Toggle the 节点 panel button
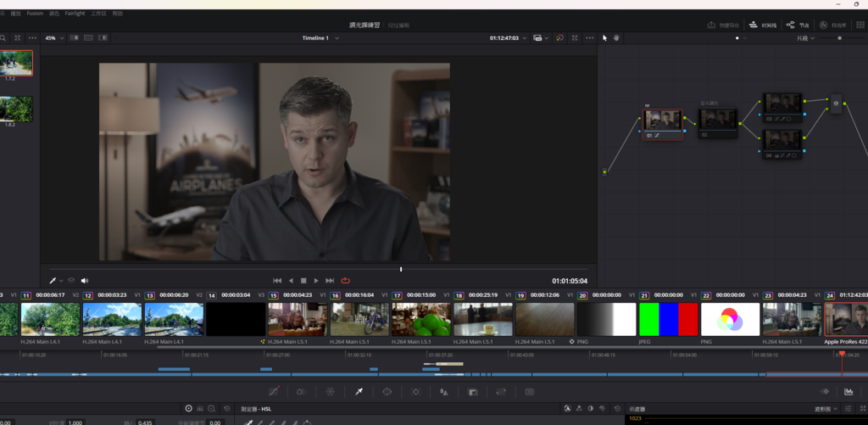 point(798,25)
